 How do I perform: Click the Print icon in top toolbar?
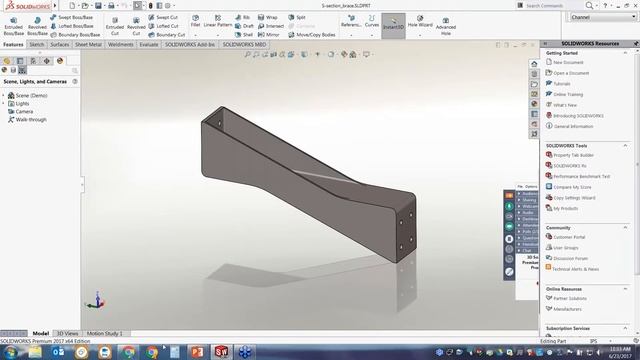(111, 6)
